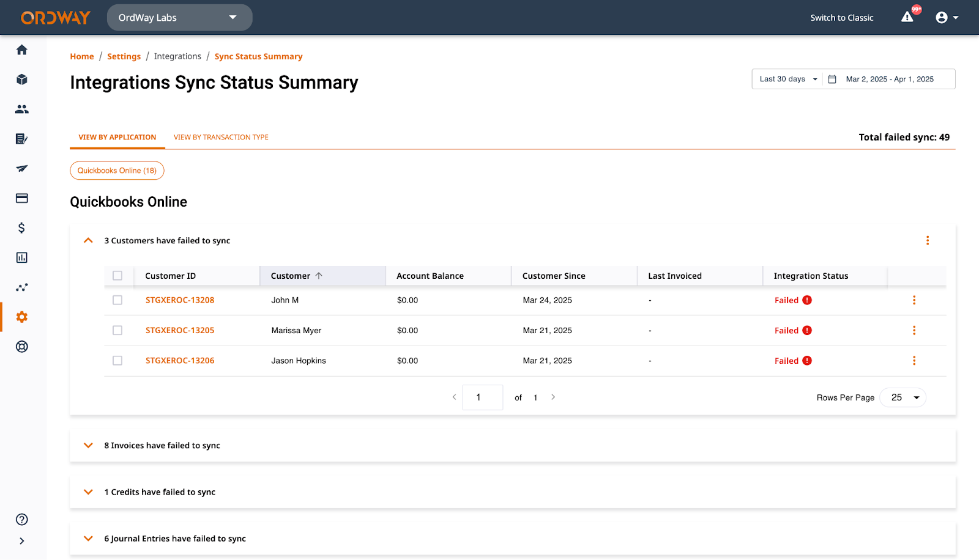Click the Failed error icon for Jason Hopkins
This screenshot has height=560, width=979.
click(807, 361)
